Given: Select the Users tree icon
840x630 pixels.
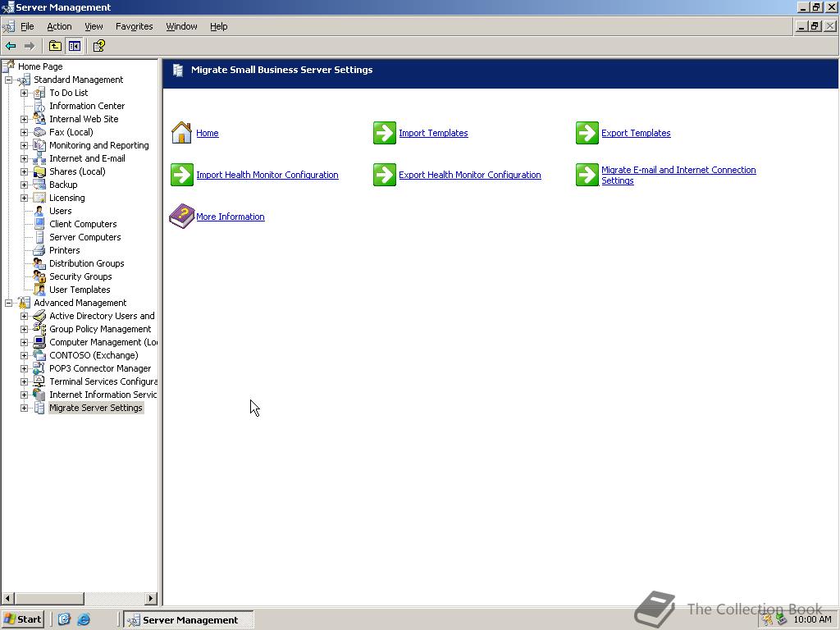Looking at the screenshot, I should [x=39, y=211].
